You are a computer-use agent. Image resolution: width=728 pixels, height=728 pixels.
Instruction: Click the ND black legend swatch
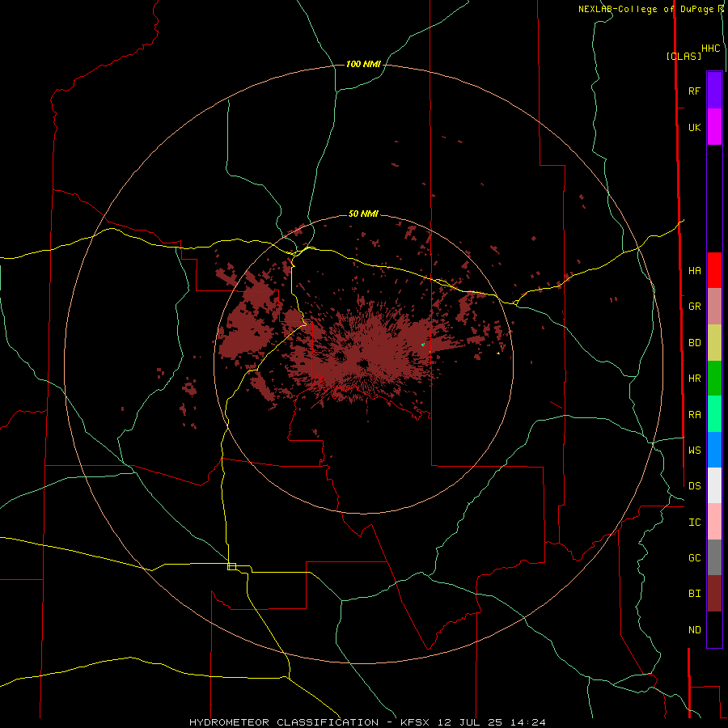click(714, 629)
